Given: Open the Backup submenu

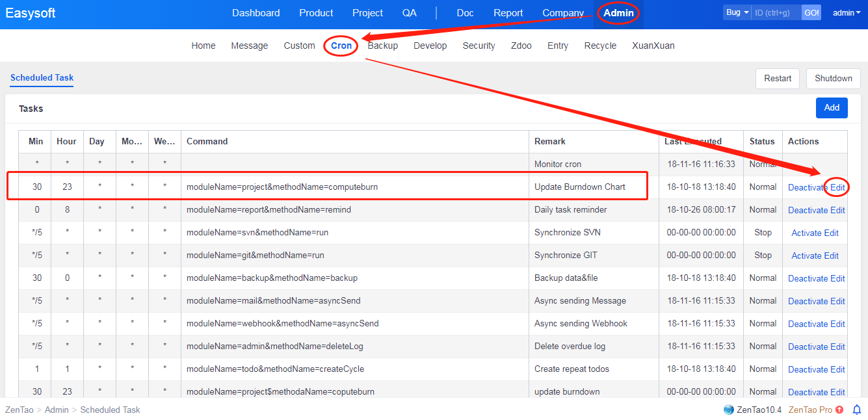Looking at the screenshot, I should point(383,46).
